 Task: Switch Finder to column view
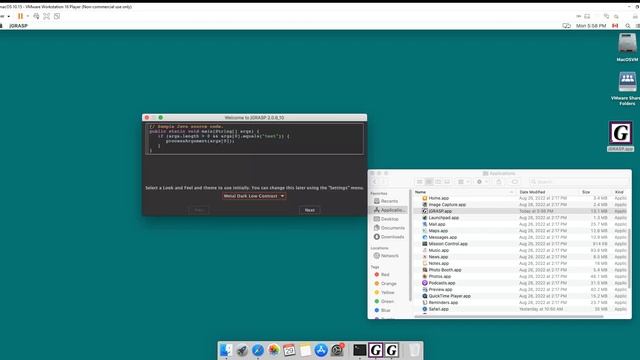(438, 182)
